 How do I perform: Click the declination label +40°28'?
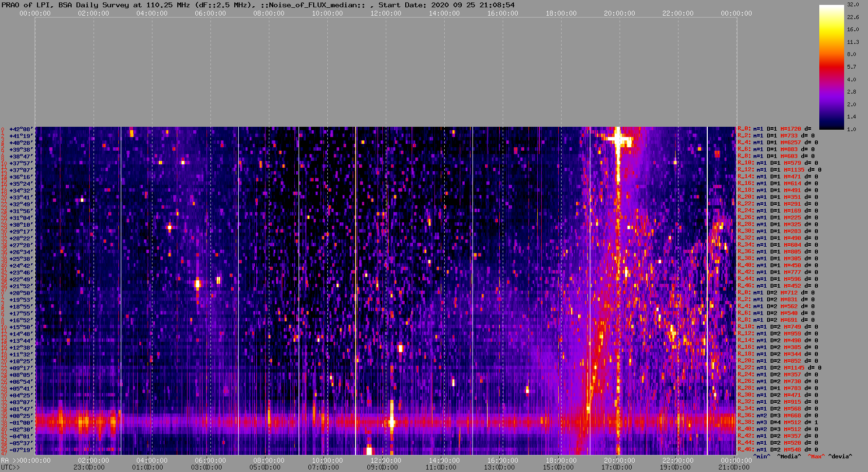pyautogui.click(x=21, y=143)
